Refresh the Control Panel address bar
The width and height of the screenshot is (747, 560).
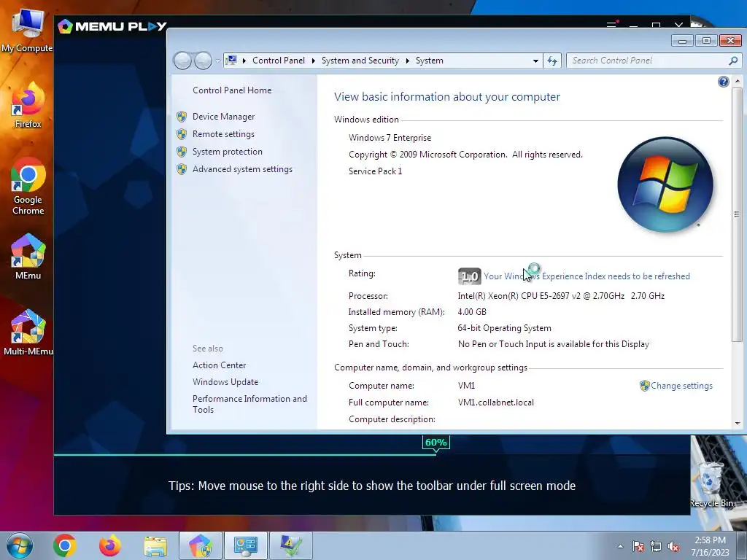pos(552,61)
